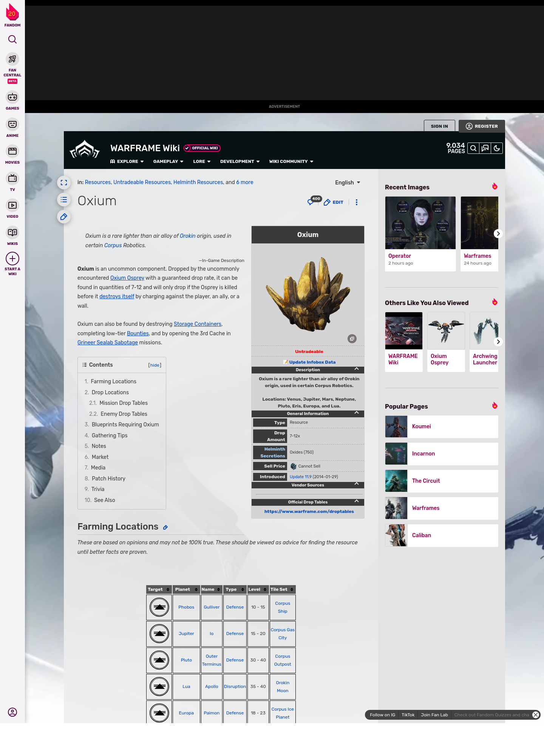This screenshot has width=544, height=756.
Task: Open the Wiki Community dropdown menu
Action: (291, 161)
